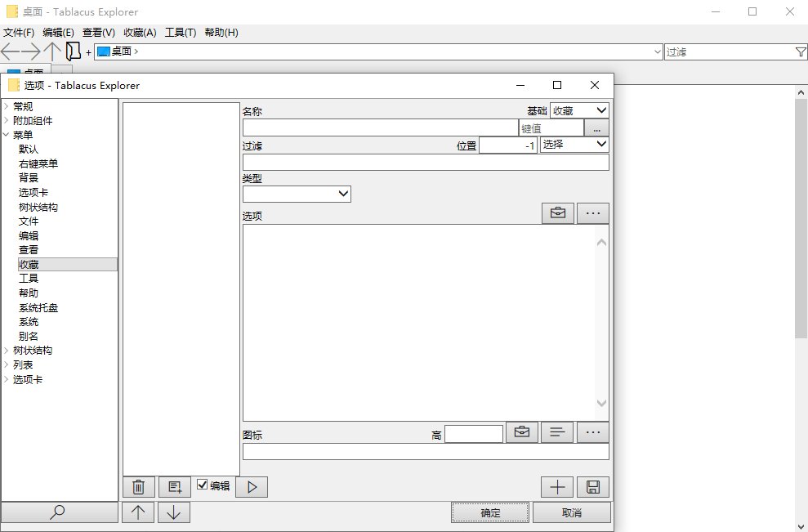Screen dimensions: 808x532
Task: Select 帮助 under 菜单 in the tree
Action: point(29,293)
